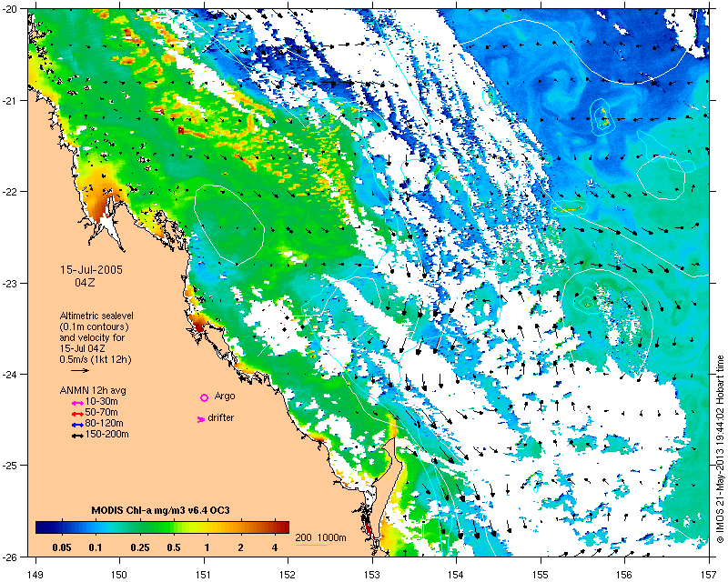Viewport: 728px width, 582px height.
Task: Click the magenta drifter arrow symbol
Action: tap(201, 419)
